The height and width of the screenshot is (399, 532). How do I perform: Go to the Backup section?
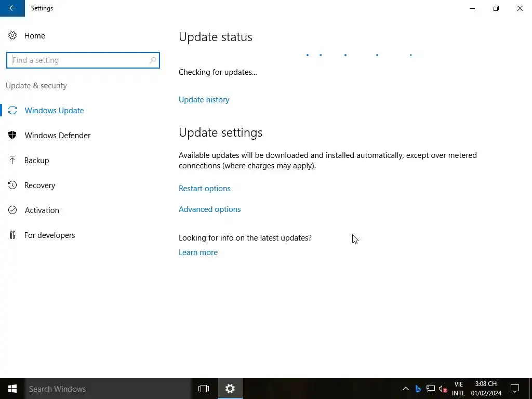(x=37, y=160)
